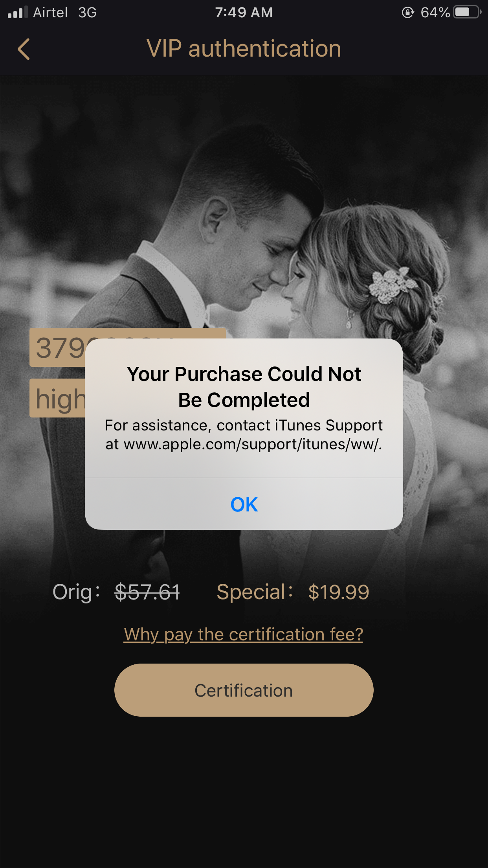Tap the Certification button

244,690
